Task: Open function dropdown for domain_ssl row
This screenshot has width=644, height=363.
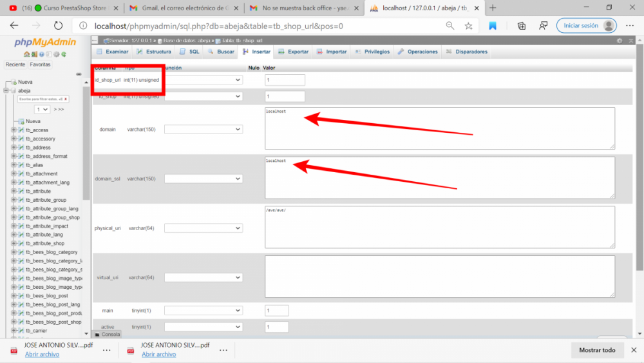Action: point(204,179)
